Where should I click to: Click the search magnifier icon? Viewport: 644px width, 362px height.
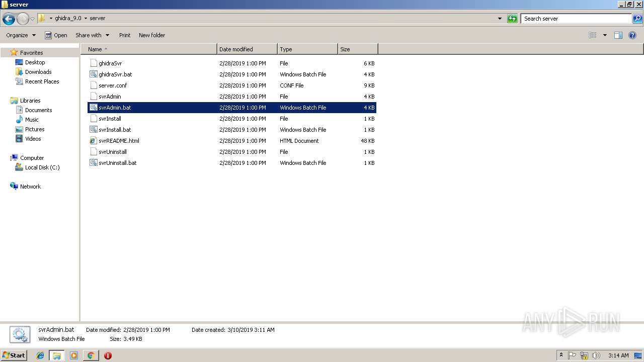[637, 19]
